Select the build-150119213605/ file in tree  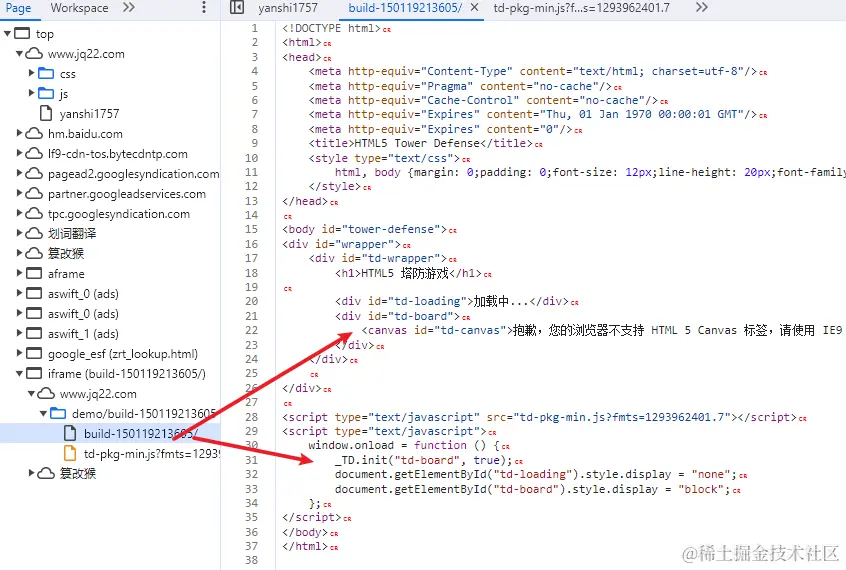[141, 433]
